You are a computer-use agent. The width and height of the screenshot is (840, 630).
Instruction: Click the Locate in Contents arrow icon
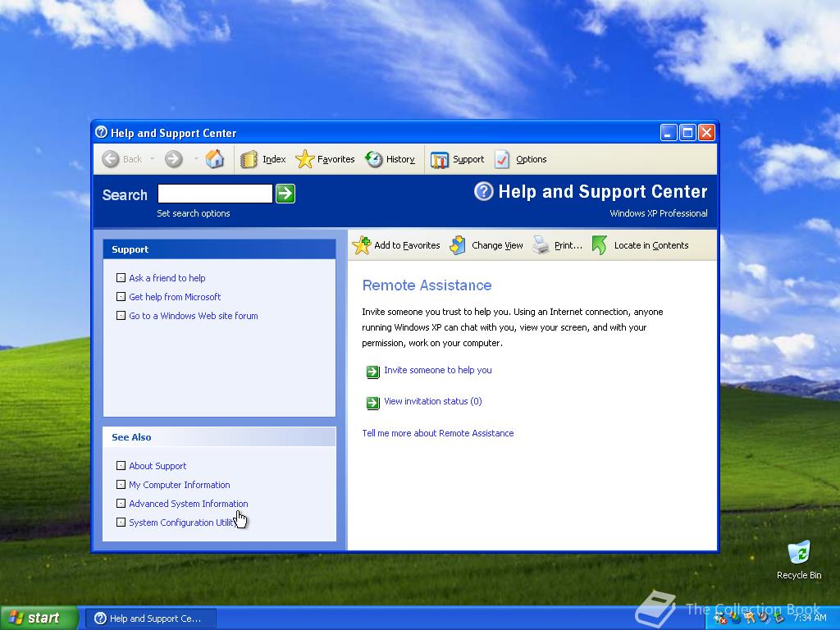click(x=600, y=245)
